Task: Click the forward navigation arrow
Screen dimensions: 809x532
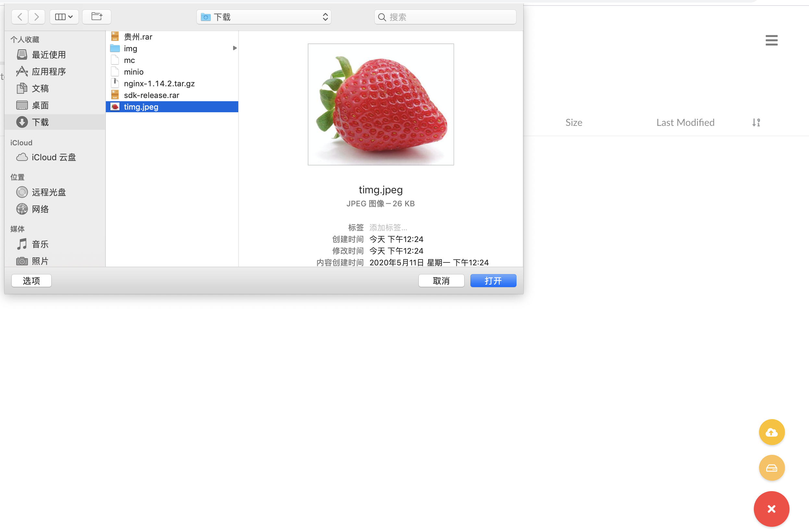Action: pos(37,17)
